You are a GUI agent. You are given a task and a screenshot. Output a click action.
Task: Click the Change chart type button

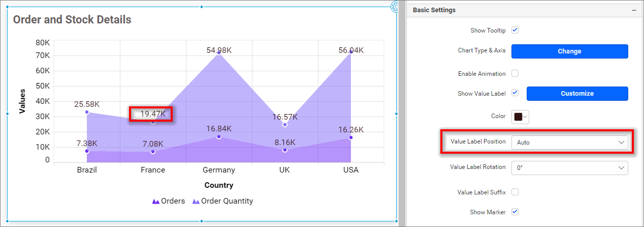[x=569, y=51]
